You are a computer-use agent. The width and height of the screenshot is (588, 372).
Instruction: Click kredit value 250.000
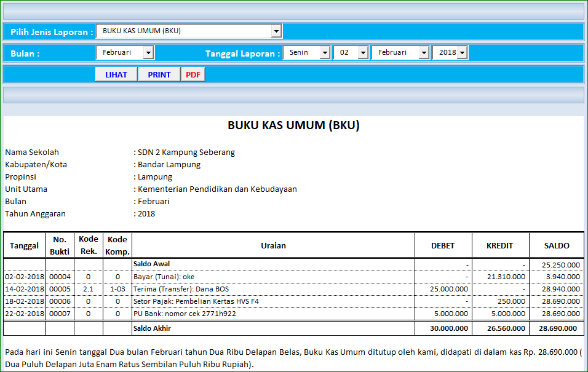pyautogui.click(x=511, y=301)
